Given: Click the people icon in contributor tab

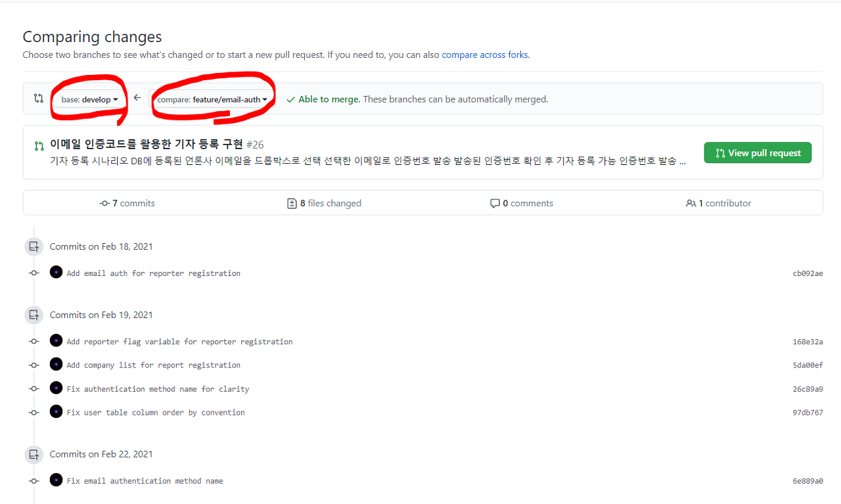Looking at the screenshot, I should click(691, 204).
